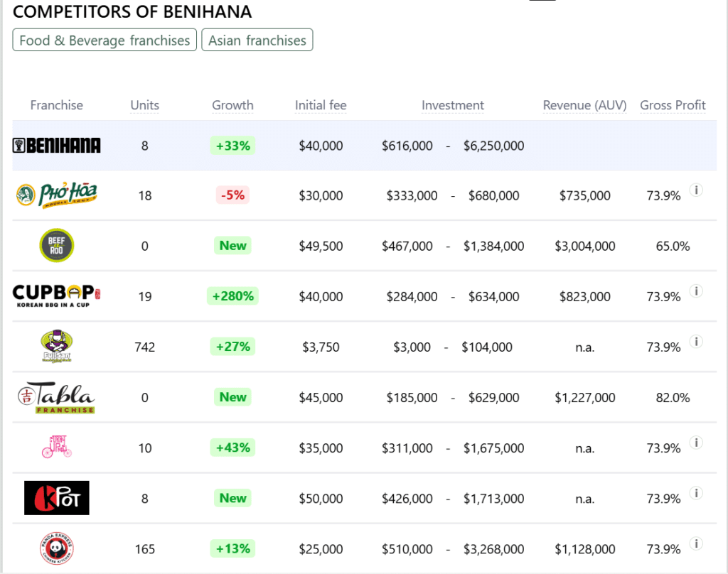Select the $49,500 initial fee value

pyautogui.click(x=321, y=246)
